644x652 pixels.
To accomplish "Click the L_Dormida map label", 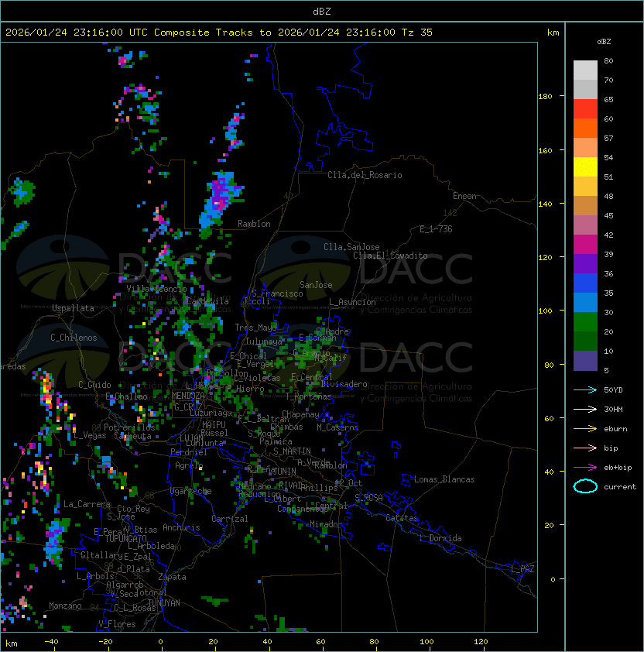I will (x=440, y=538).
